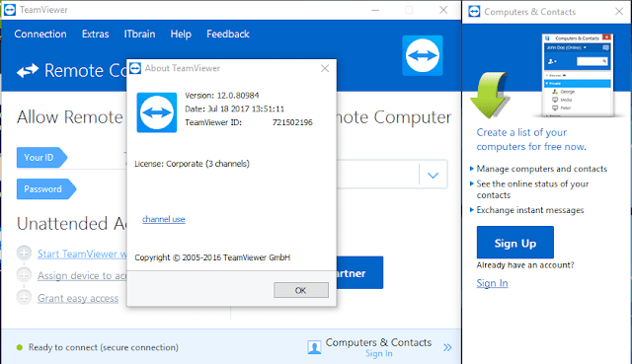This screenshot has width=632, height=364.
Task: Click Already have an account? text
Action: 525,265
